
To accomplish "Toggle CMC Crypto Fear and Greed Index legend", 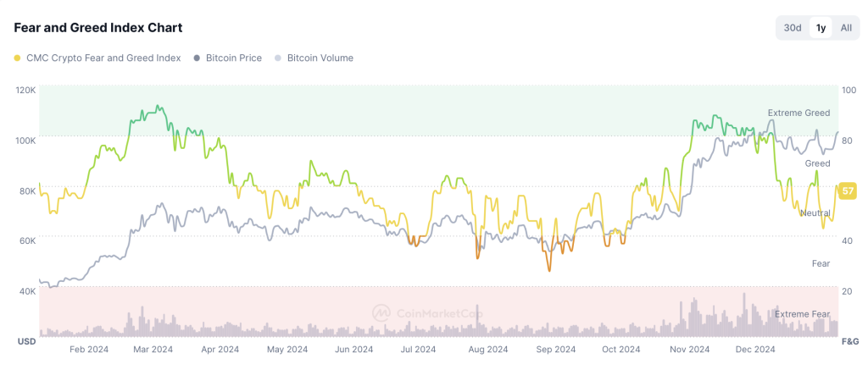I will [x=97, y=58].
